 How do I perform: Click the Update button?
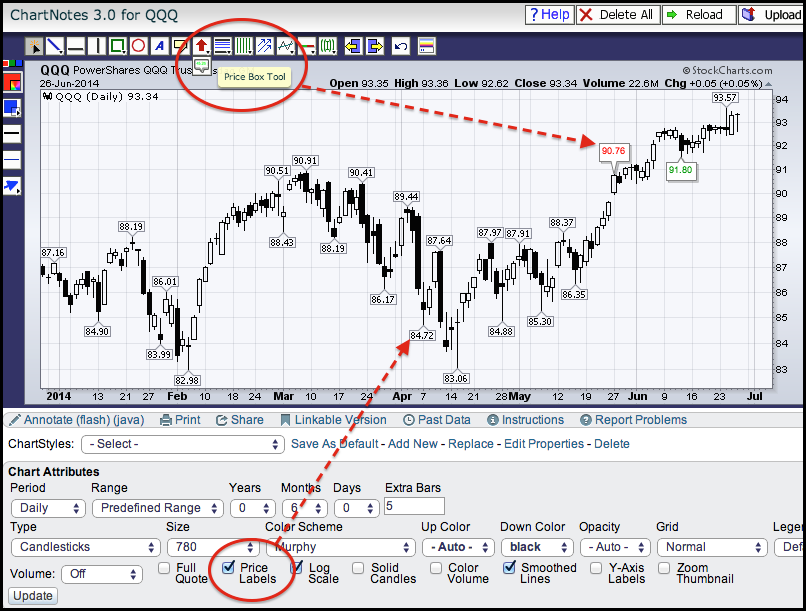tap(33, 596)
